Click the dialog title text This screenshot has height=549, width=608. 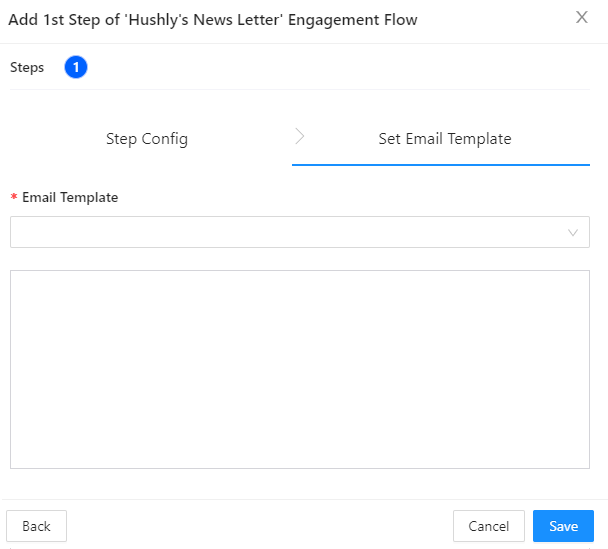213,20
